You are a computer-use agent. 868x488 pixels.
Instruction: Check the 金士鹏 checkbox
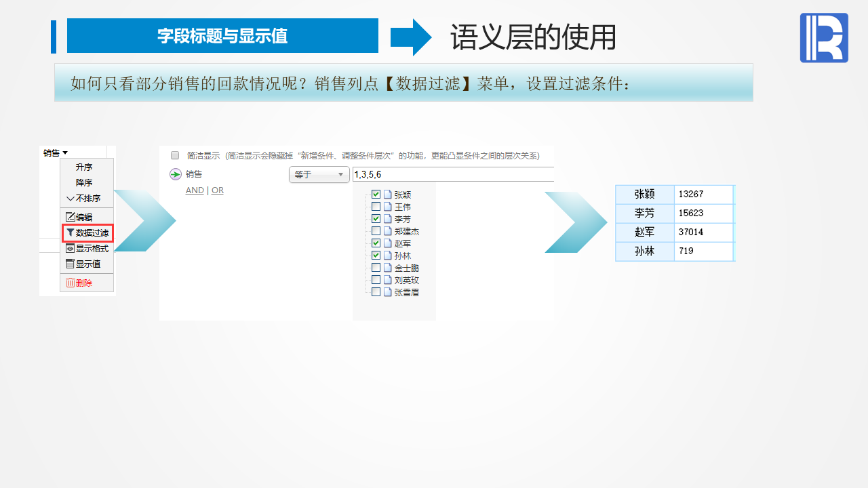tap(376, 268)
